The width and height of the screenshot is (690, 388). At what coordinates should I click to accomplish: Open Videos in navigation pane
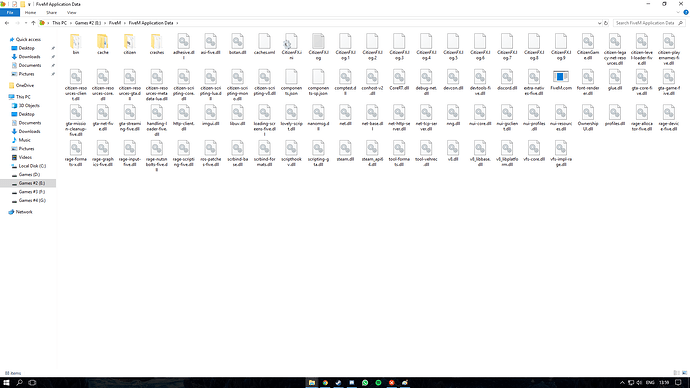25,157
